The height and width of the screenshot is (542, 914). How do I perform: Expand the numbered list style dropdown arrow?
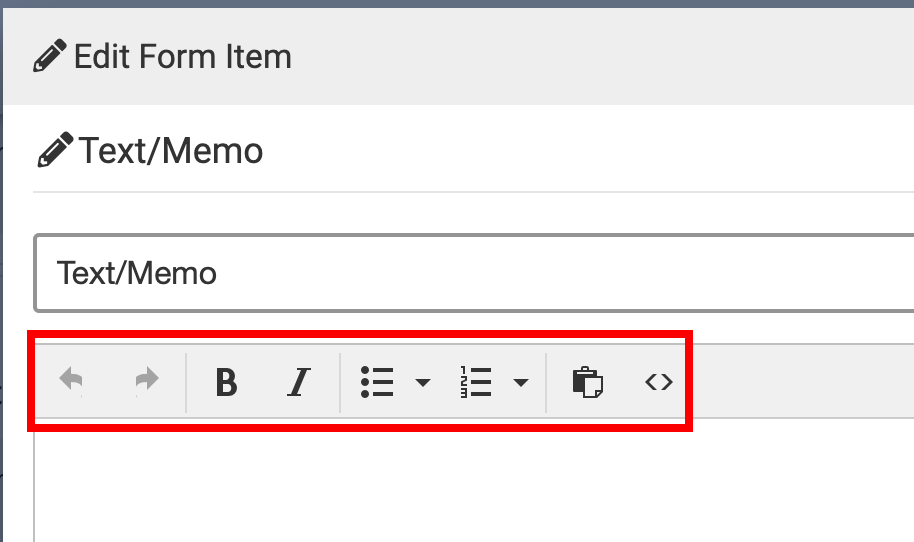[x=521, y=382]
